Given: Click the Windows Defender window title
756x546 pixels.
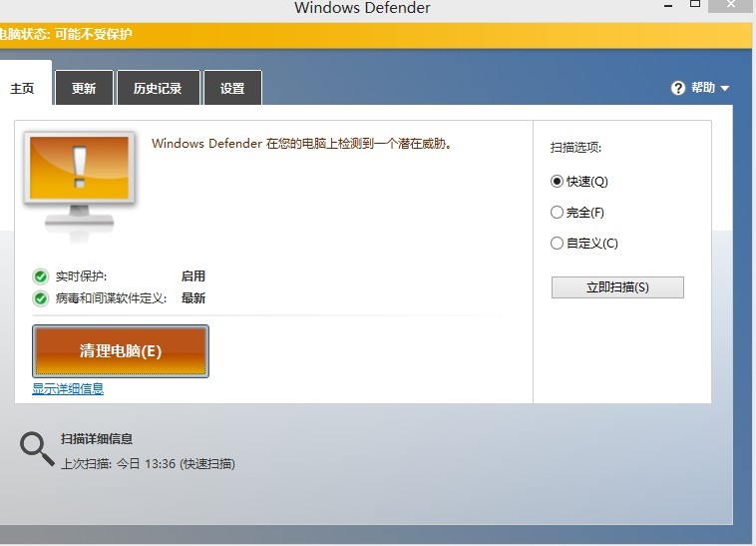Looking at the screenshot, I should tap(362, 8).
